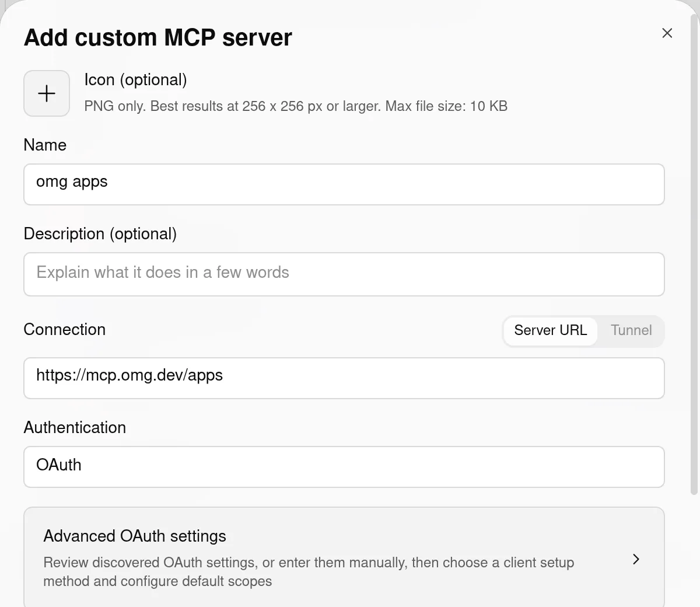The width and height of the screenshot is (700, 607).
Task: Switch to the Tunnel connection option
Action: pyautogui.click(x=631, y=330)
